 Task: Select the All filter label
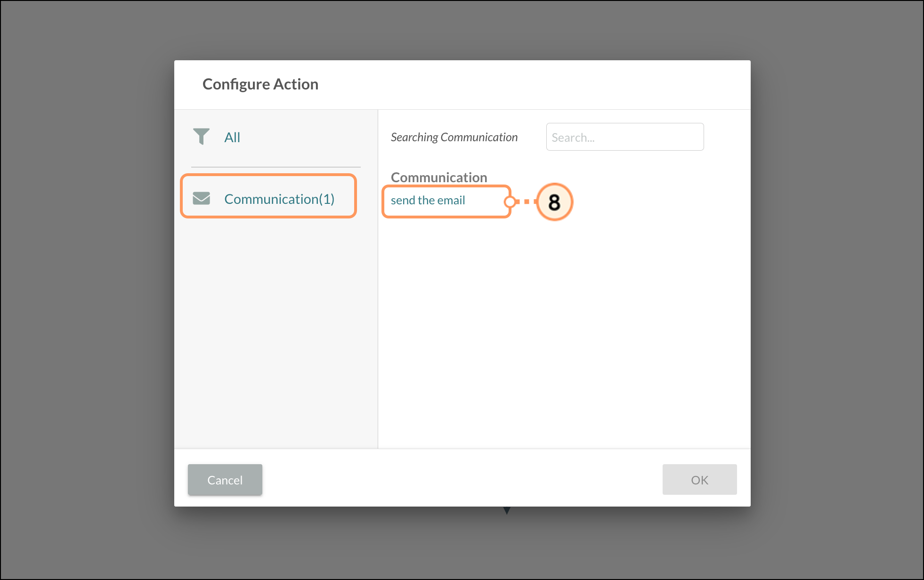pyautogui.click(x=232, y=137)
